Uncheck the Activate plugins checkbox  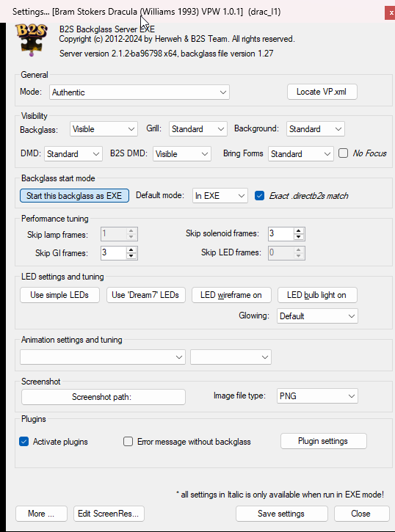point(23,442)
